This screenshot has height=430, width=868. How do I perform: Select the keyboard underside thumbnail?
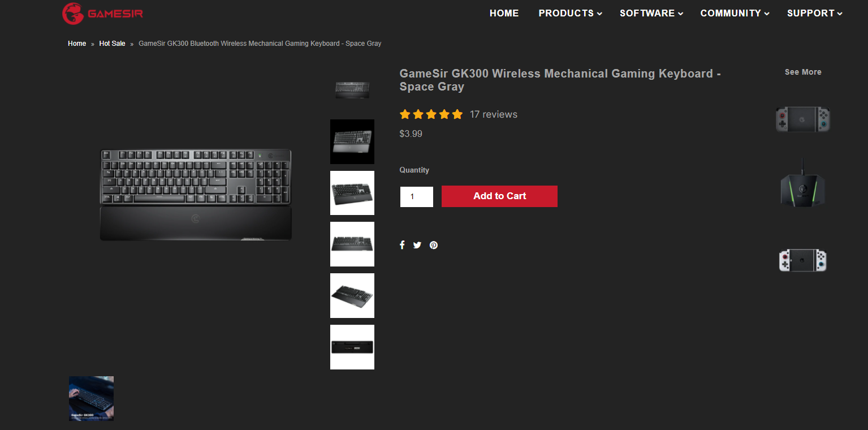click(352, 347)
